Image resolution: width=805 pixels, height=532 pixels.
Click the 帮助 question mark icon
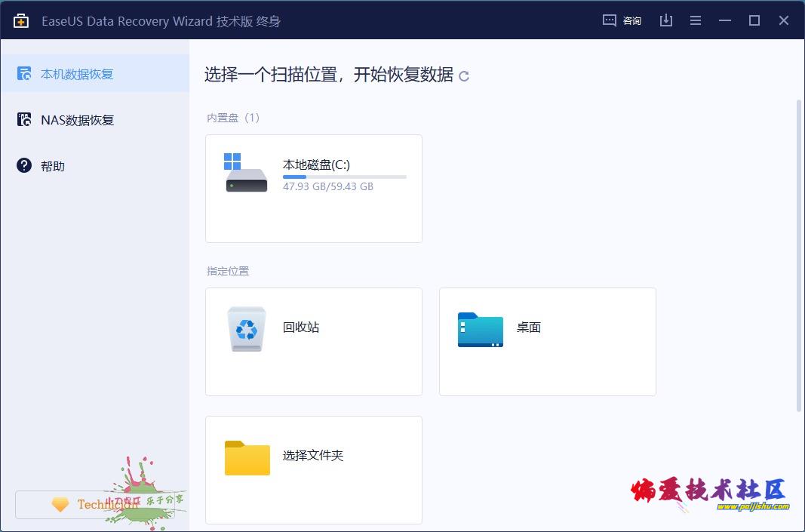(24, 165)
